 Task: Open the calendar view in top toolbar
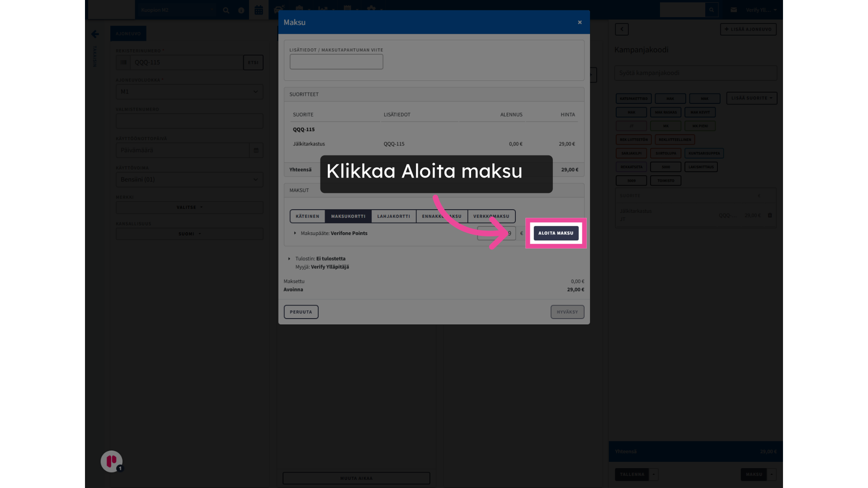[259, 10]
